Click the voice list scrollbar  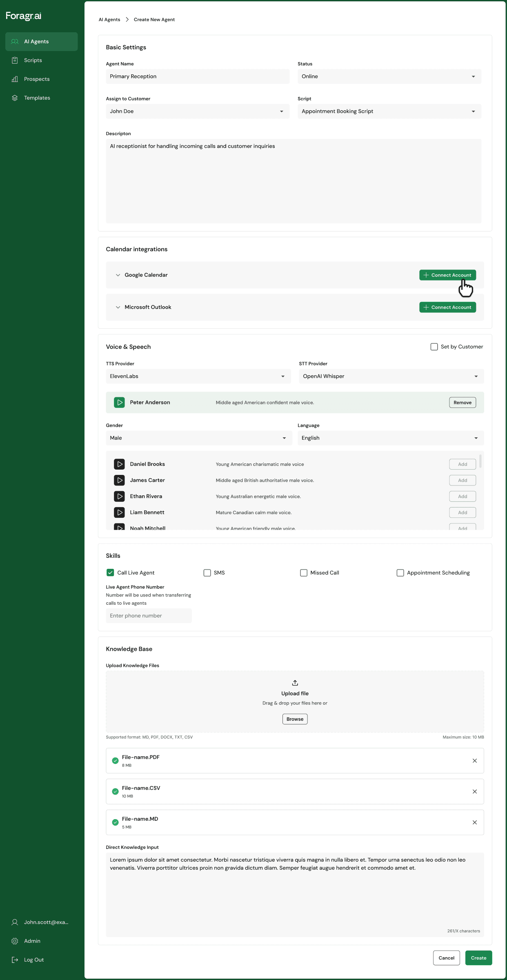[x=480, y=461]
